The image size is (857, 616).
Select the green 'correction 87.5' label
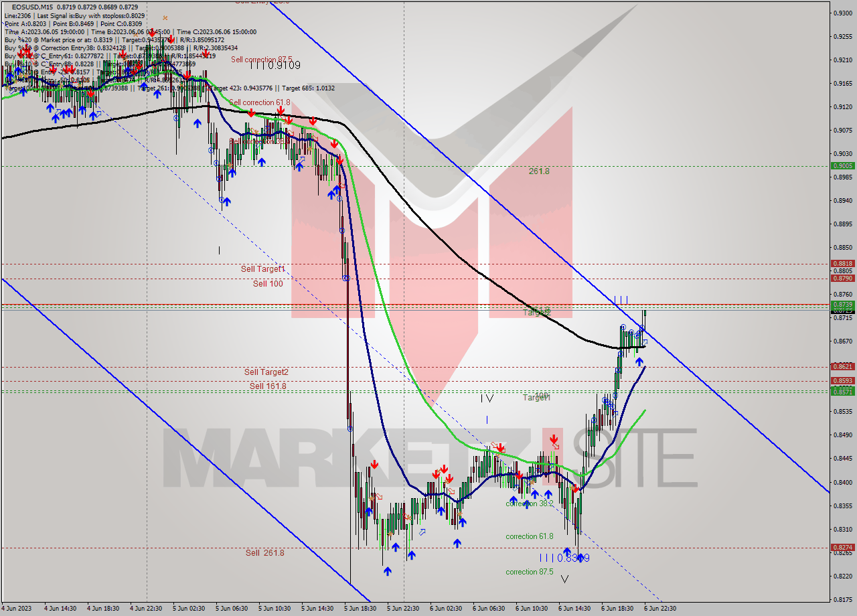coord(530,572)
